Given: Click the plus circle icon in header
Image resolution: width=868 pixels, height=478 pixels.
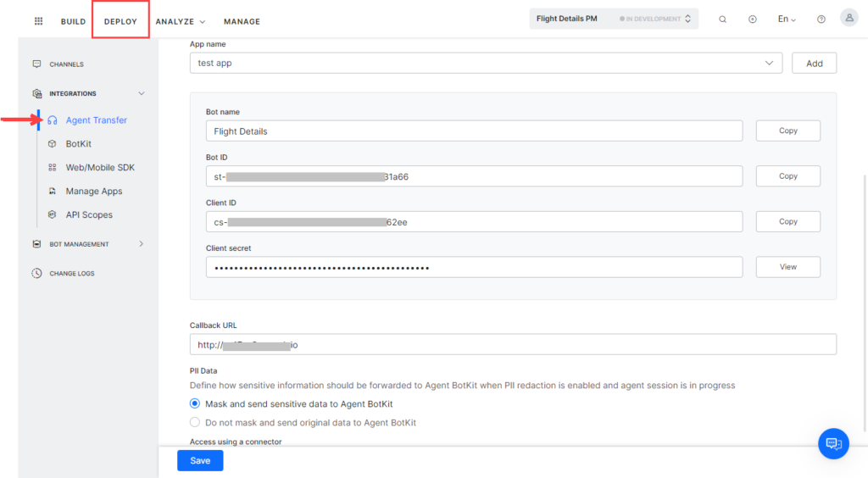Looking at the screenshot, I should point(753,19).
